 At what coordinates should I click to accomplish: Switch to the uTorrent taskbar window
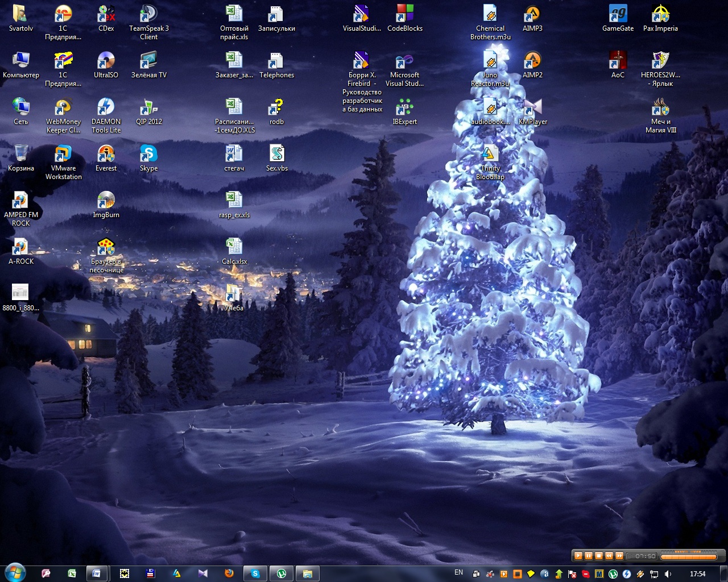281,573
